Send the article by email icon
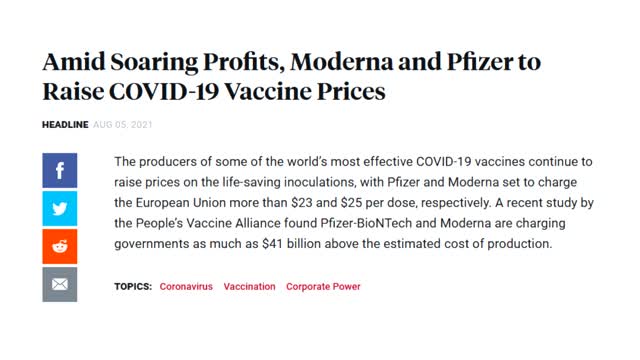The image size is (640, 360). [60, 284]
